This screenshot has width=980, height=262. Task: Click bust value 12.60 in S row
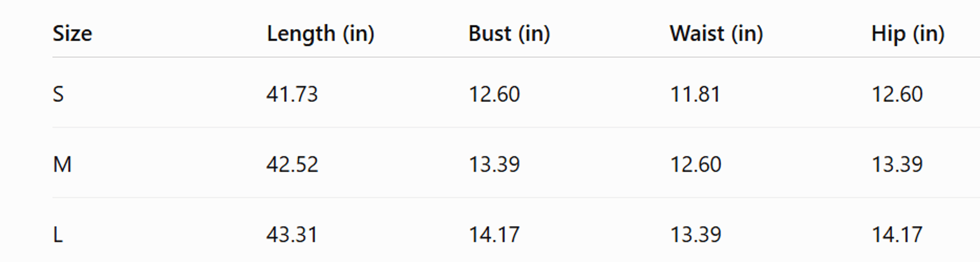pyautogui.click(x=494, y=94)
